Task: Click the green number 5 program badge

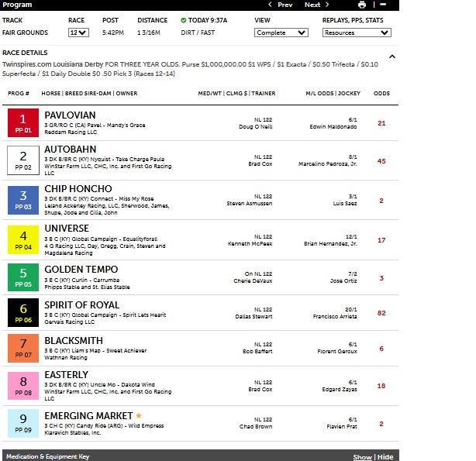Action: point(22,277)
